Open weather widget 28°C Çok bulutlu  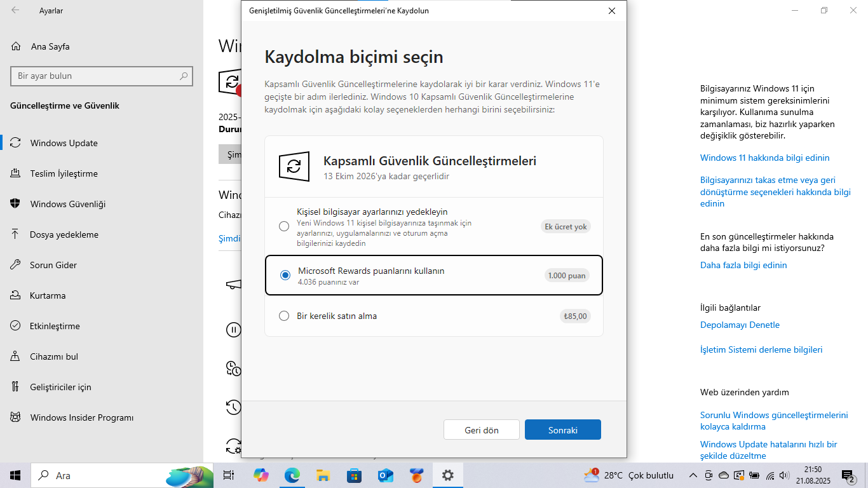[628, 475]
